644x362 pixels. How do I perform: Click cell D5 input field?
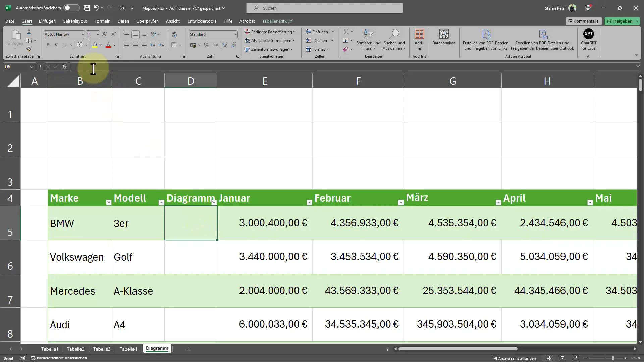tap(191, 223)
